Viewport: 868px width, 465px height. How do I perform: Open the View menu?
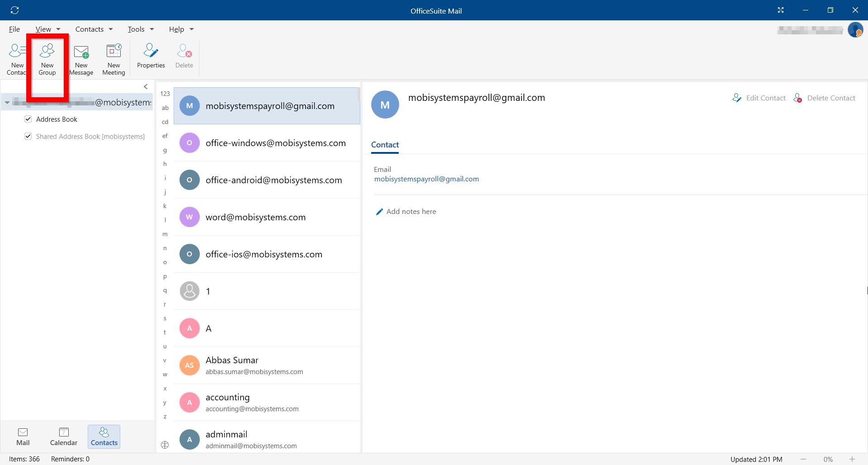click(x=43, y=29)
